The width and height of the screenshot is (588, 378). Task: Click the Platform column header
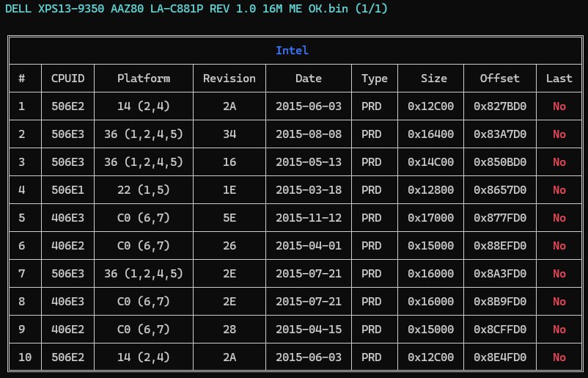[x=144, y=78]
